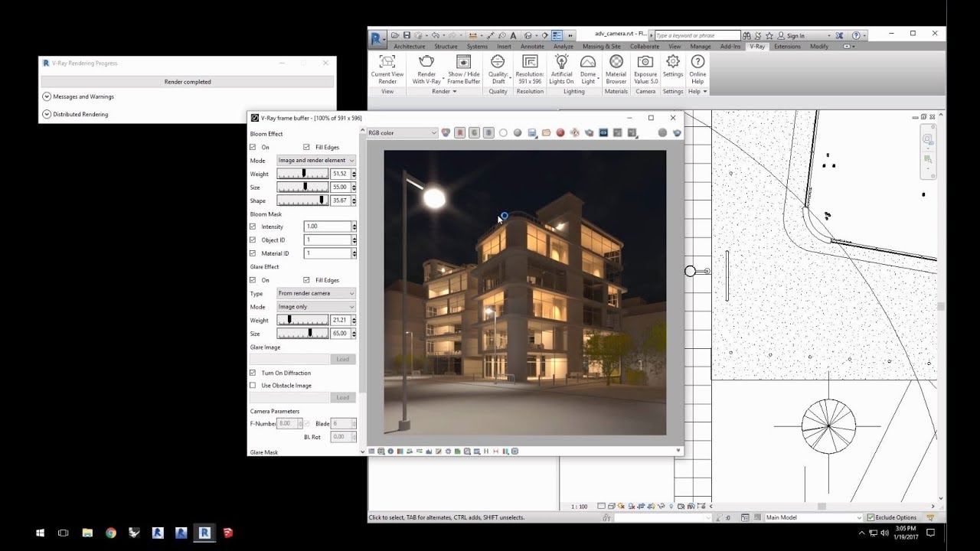Toggle the green channel in frame buffer

click(474, 132)
